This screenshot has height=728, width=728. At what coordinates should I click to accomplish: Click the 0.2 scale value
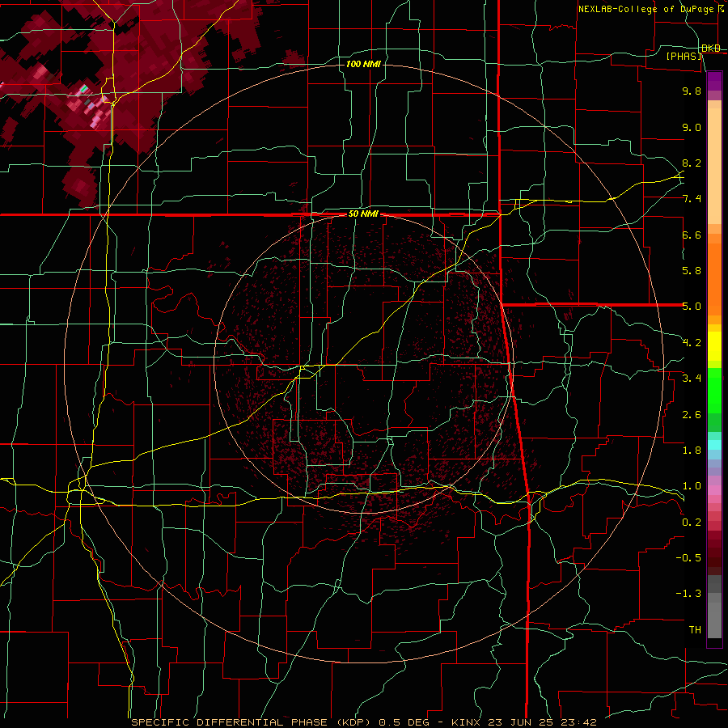[x=692, y=523]
